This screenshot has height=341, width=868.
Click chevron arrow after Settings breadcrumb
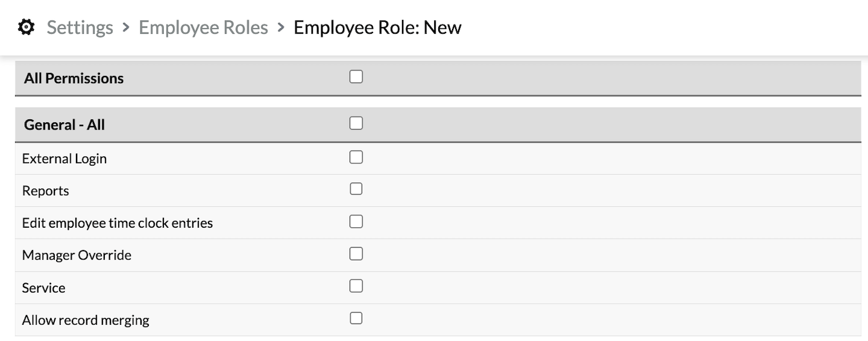point(126,27)
